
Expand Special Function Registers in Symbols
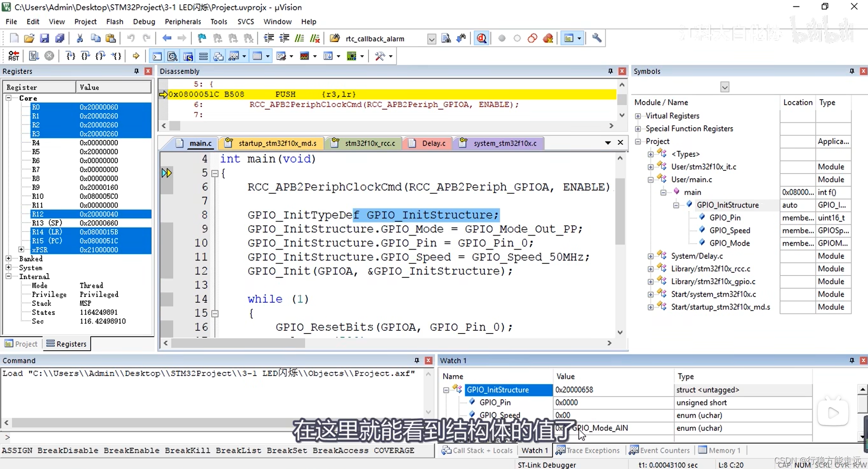coord(638,129)
